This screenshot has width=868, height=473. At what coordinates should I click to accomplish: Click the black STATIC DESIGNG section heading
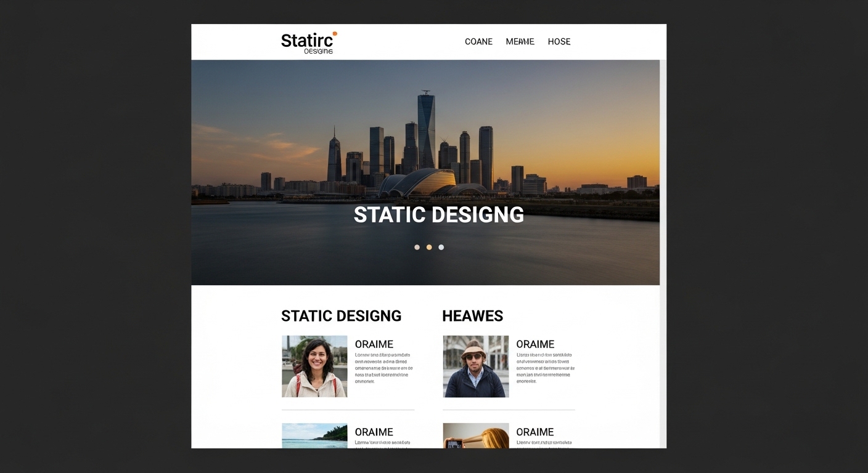(x=341, y=316)
